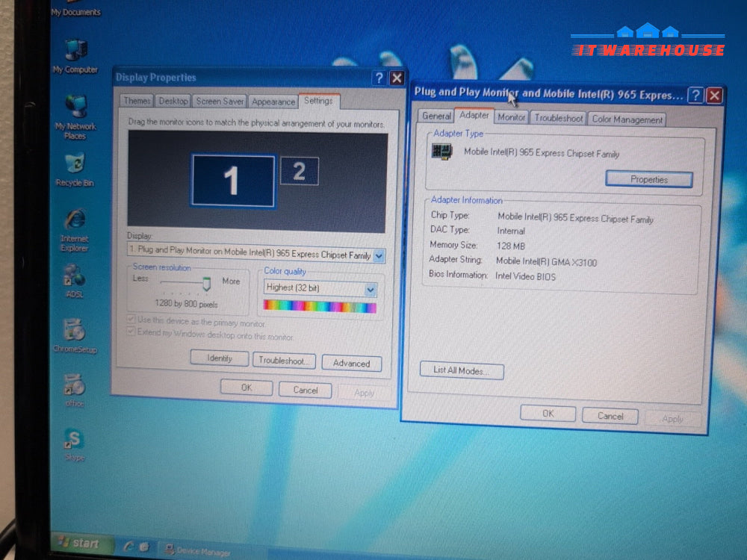Switch to the Screen Saver tab
This screenshot has height=560, width=747.
tap(220, 102)
